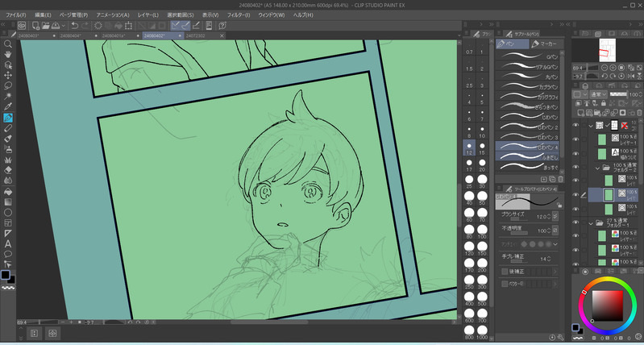Click the zoom out button in Navigator
644x345 pixels.
click(x=605, y=68)
